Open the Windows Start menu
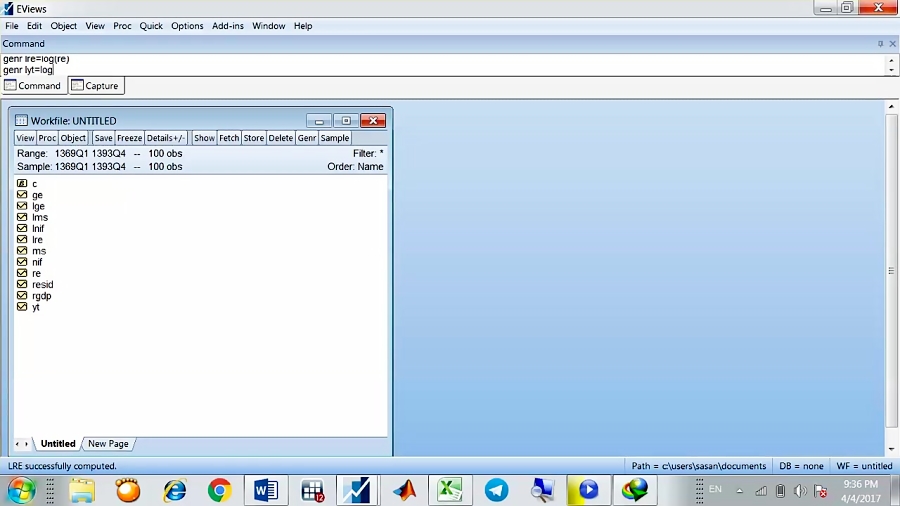This screenshot has height=506, width=900. 21,491
